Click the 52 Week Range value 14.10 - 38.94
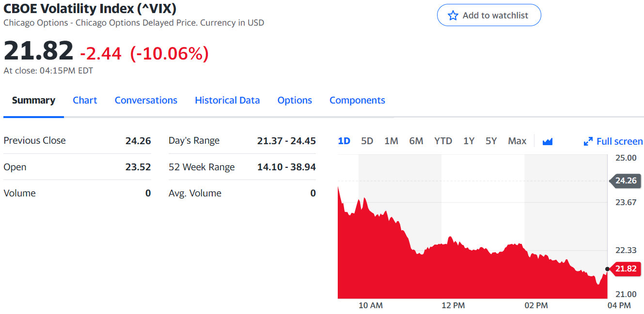This screenshot has height=314, width=644. [x=286, y=167]
